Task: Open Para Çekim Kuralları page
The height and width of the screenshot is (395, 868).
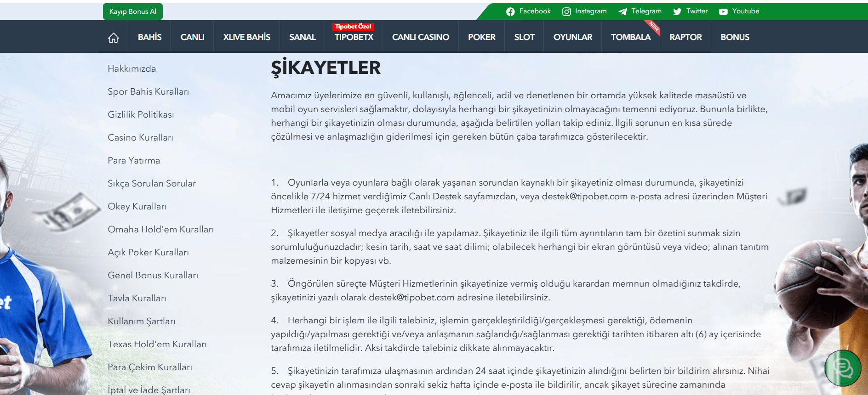Action: [150, 367]
